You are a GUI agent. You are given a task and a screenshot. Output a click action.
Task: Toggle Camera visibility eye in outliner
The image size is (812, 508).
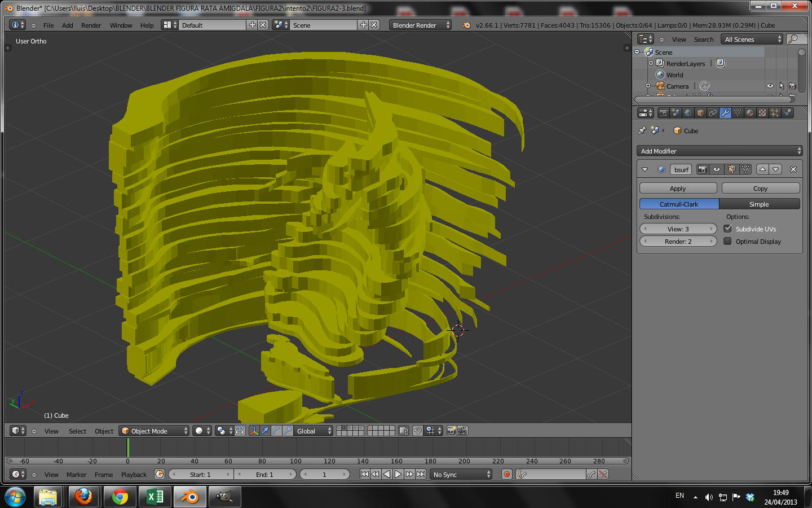coord(770,86)
